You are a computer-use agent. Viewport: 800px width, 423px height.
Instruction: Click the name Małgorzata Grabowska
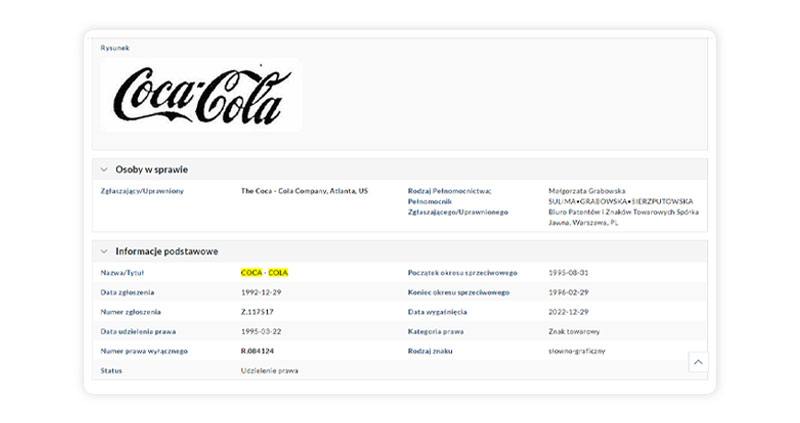(x=587, y=191)
